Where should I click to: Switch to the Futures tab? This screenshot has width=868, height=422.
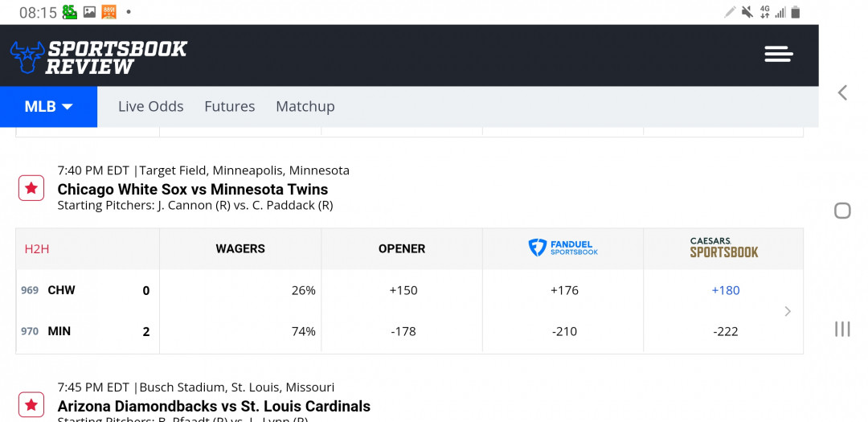coord(230,106)
